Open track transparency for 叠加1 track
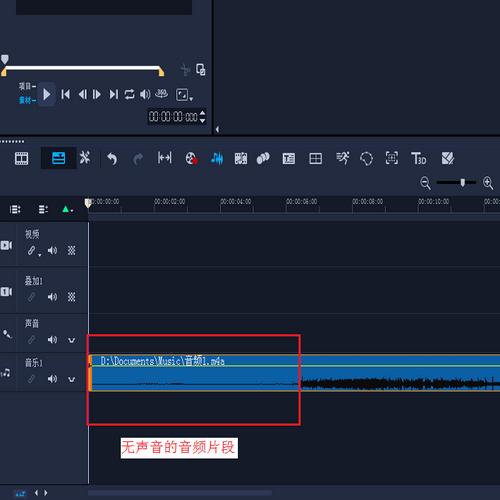Screen dimensions: 500x500 click(71, 297)
